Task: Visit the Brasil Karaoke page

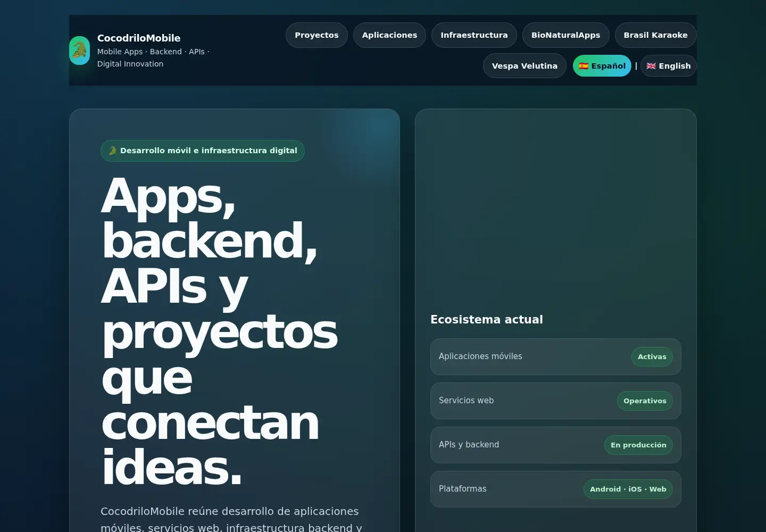Action: [x=655, y=35]
